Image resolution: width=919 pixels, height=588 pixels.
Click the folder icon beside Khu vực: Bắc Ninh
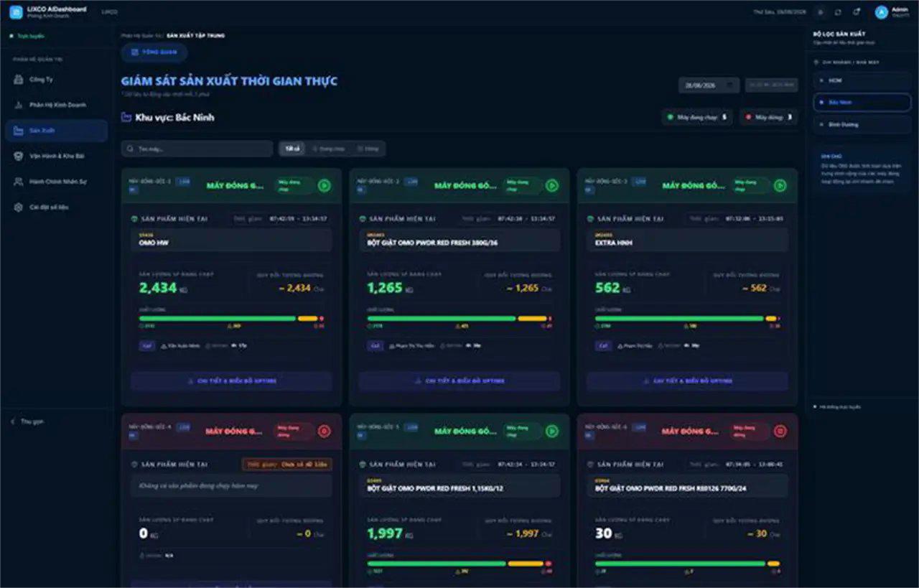126,117
